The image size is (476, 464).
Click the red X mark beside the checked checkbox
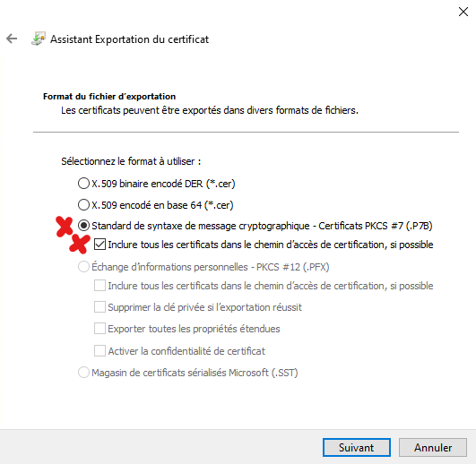pyautogui.click(x=80, y=244)
